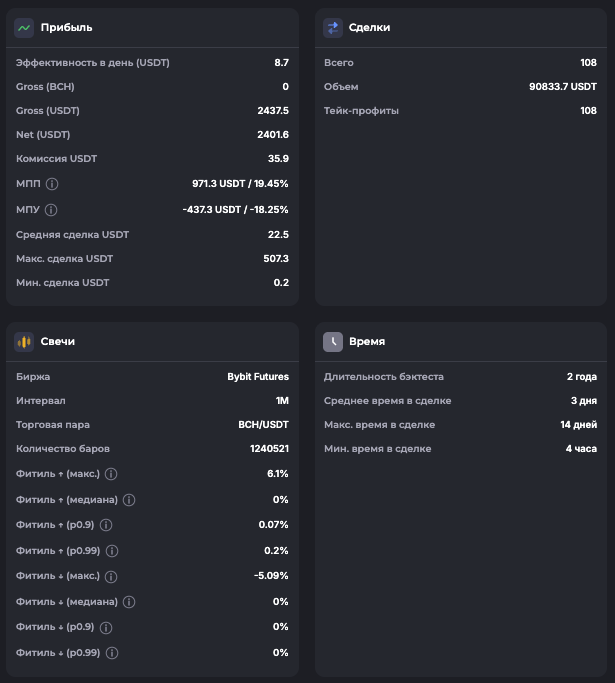The height and width of the screenshot is (683, 615).
Task: Click the Длительность бэктеста label
Action: (384, 377)
